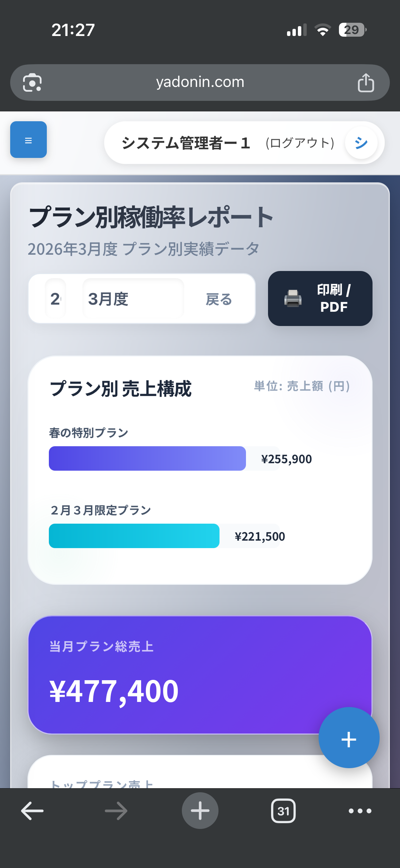Click the 春の特別プラン purple sales bar

coord(147,458)
